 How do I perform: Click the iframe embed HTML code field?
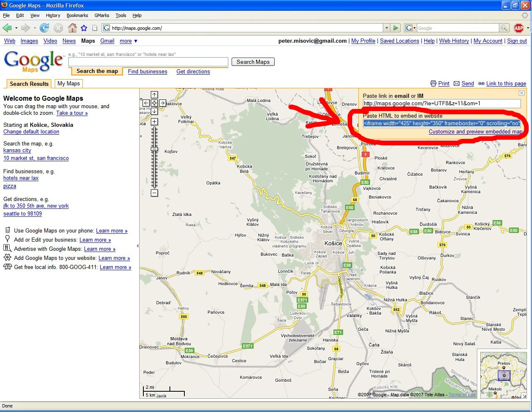(x=442, y=123)
